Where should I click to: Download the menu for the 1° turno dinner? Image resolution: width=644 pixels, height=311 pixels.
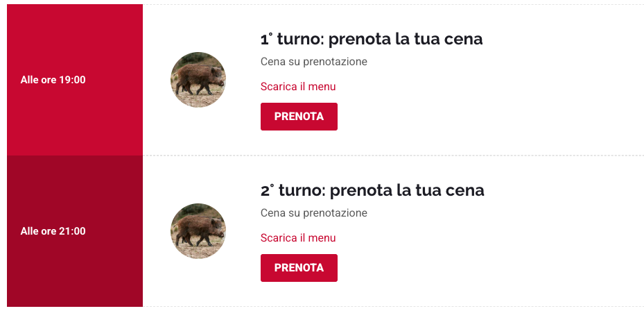tap(298, 87)
